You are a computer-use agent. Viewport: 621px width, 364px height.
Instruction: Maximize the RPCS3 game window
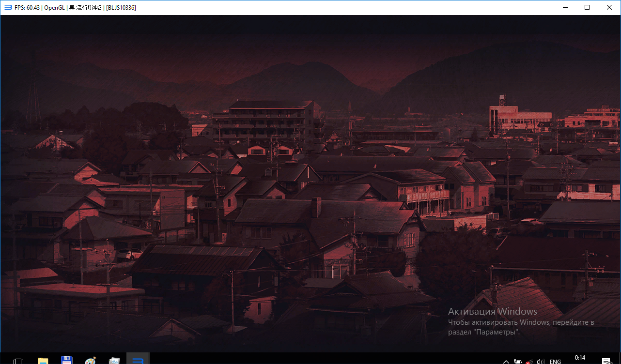[x=587, y=7]
